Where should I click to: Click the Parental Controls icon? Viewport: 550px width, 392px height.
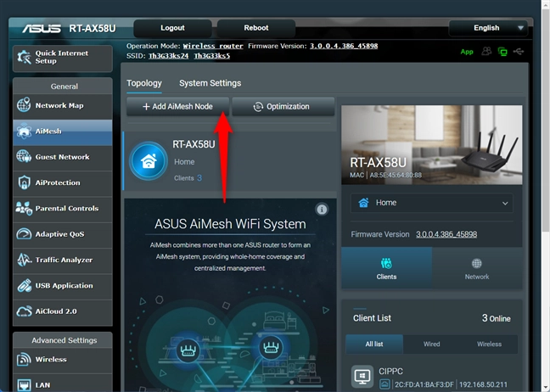click(24, 208)
